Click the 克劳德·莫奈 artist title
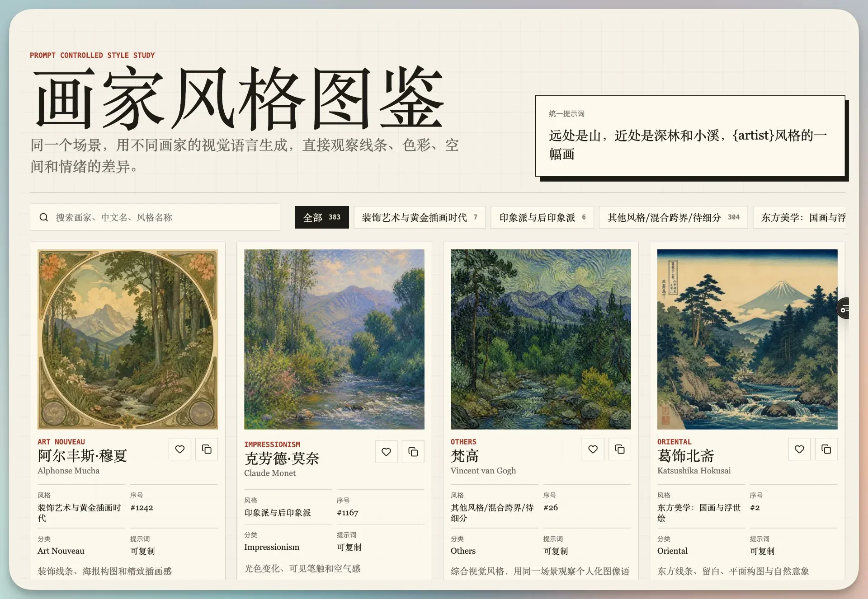The width and height of the screenshot is (868, 599). click(x=282, y=459)
